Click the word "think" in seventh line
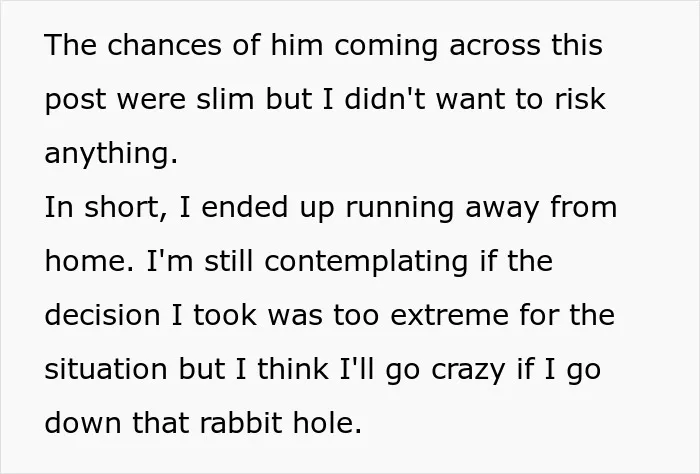The height and width of the screenshot is (474, 700). click(x=293, y=369)
